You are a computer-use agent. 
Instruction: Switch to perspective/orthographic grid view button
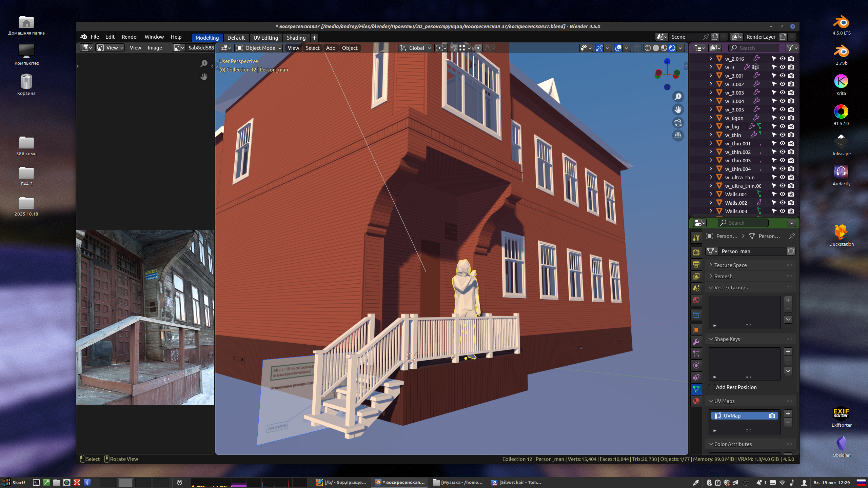[x=678, y=136]
